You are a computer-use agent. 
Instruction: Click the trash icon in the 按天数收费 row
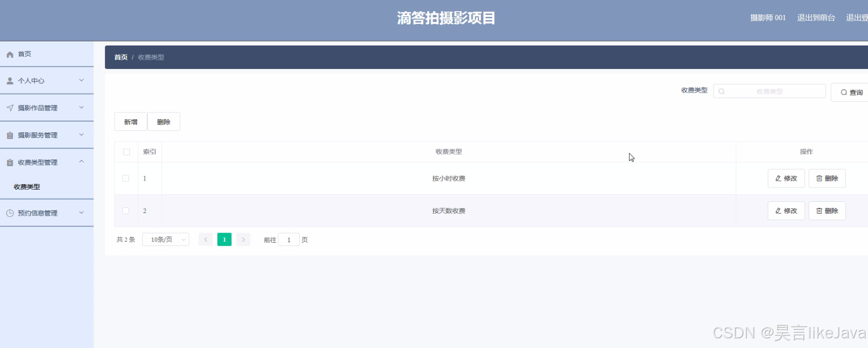pos(819,211)
